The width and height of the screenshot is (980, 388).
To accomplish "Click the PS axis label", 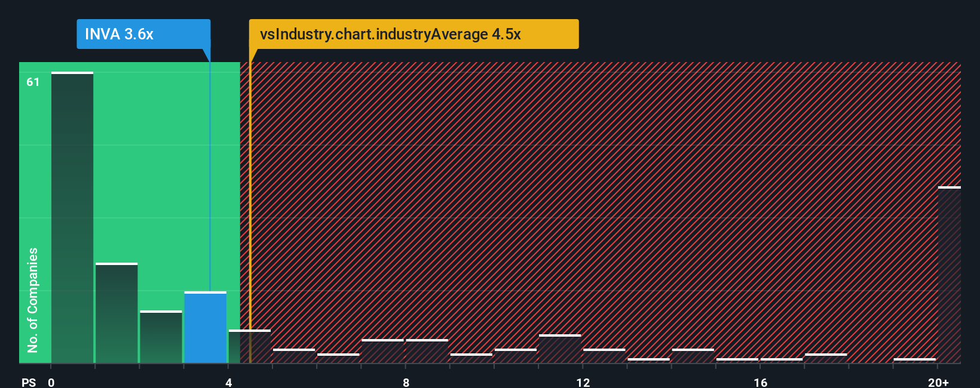I will tap(29, 382).
